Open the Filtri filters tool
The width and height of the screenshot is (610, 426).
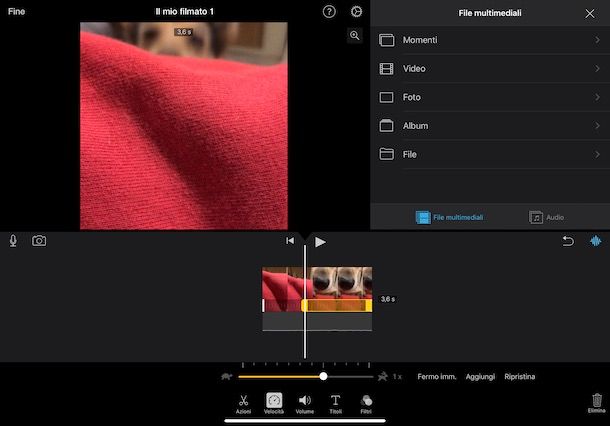coord(366,403)
